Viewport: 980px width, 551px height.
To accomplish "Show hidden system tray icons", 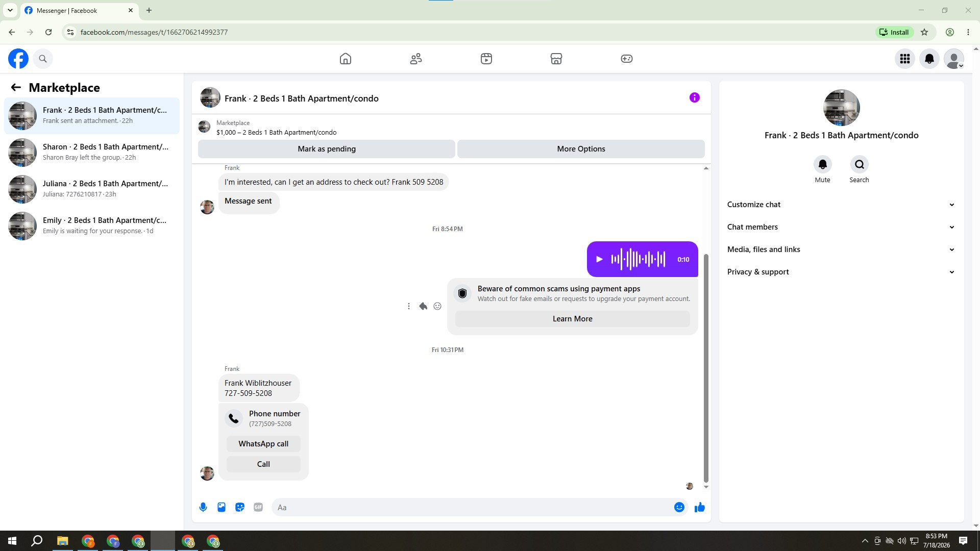I will pyautogui.click(x=865, y=541).
